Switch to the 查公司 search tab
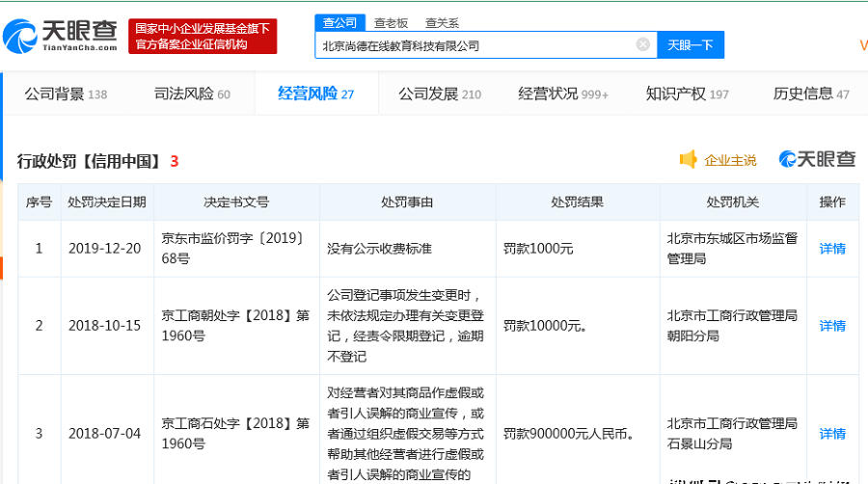Viewport: 868px width, 484px height. (339, 22)
